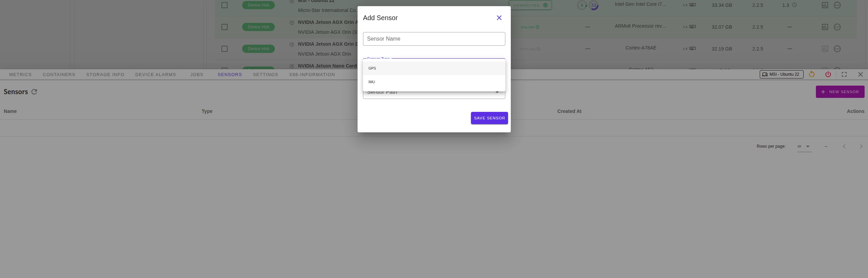
Task: Expand the device panel to fullscreen
Action: (844, 74)
